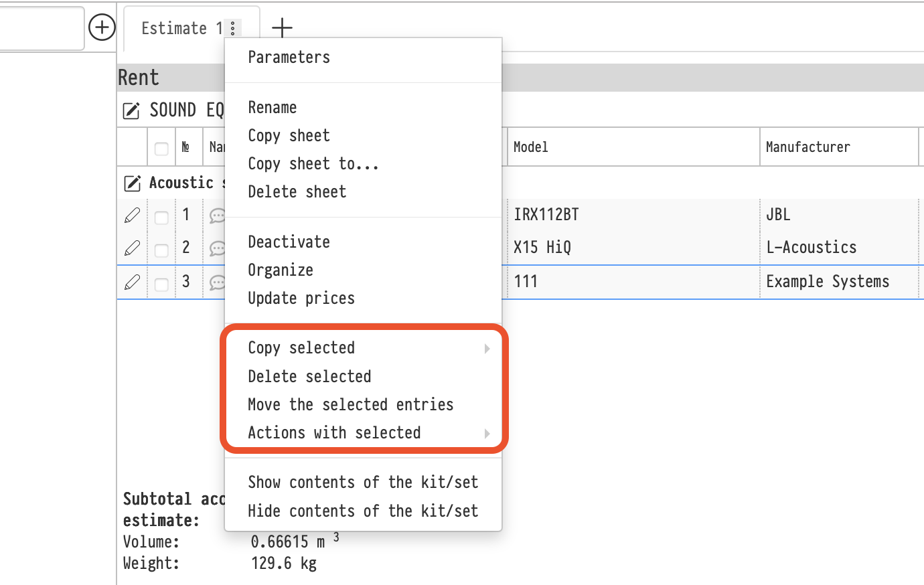The height and width of the screenshot is (585, 924).
Task: Click the pencil icon for row 1
Action: coord(132,215)
